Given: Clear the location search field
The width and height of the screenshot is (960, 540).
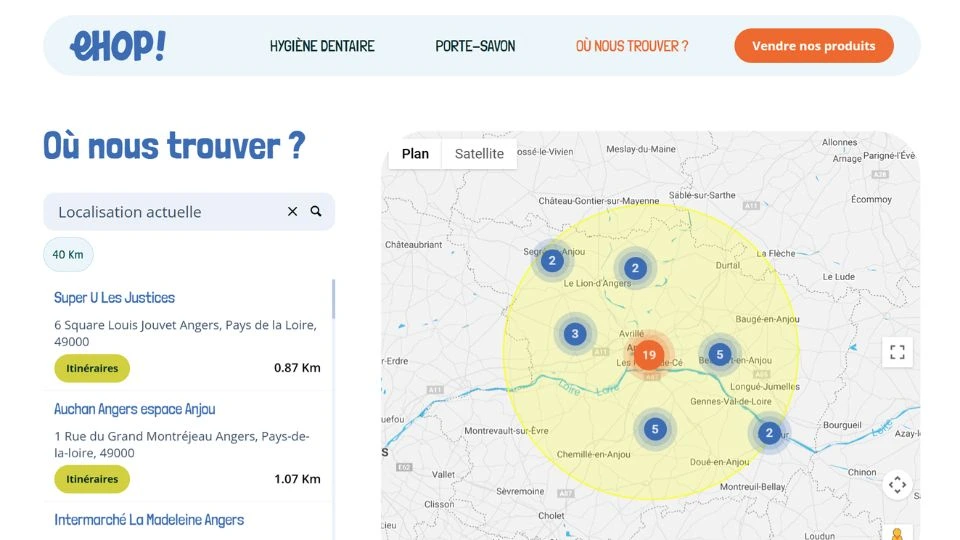Looking at the screenshot, I should (x=293, y=211).
